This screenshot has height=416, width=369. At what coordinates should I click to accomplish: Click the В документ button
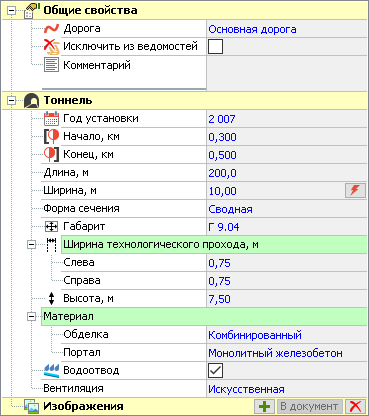click(x=310, y=406)
